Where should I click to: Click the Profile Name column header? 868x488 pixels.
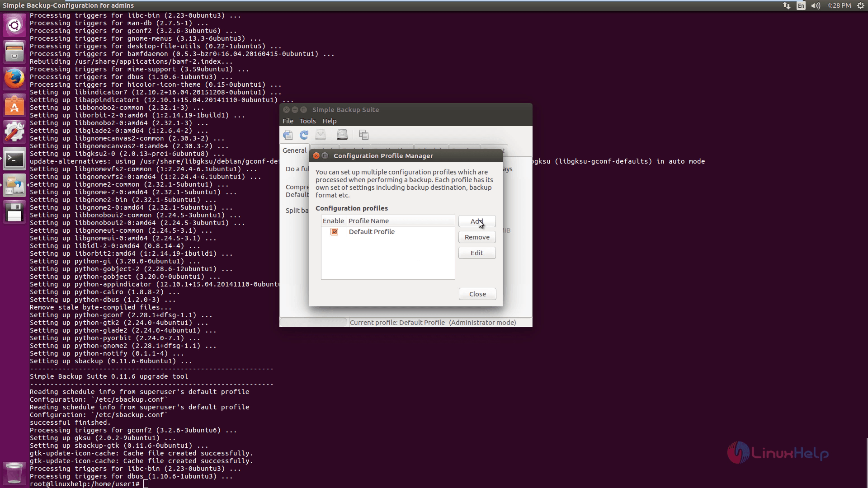pos(401,221)
